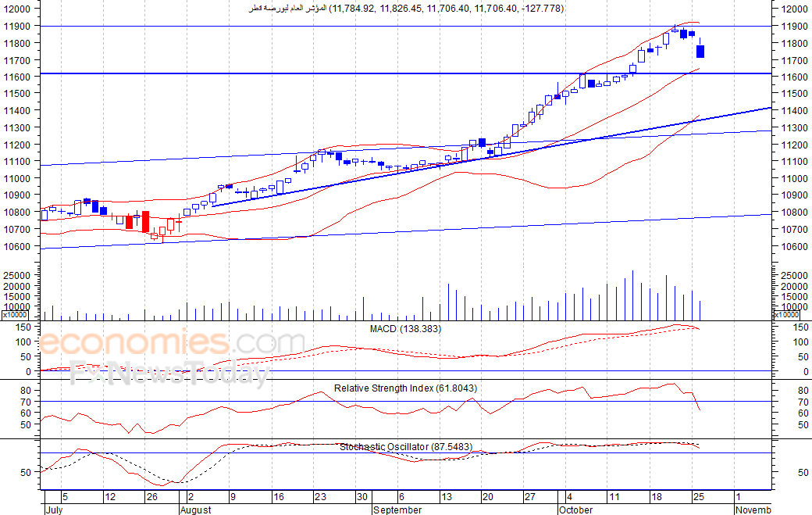This screenshot has height=515, width=812.
Task: Select the September label on the time axis
Action: click(397, 510)
